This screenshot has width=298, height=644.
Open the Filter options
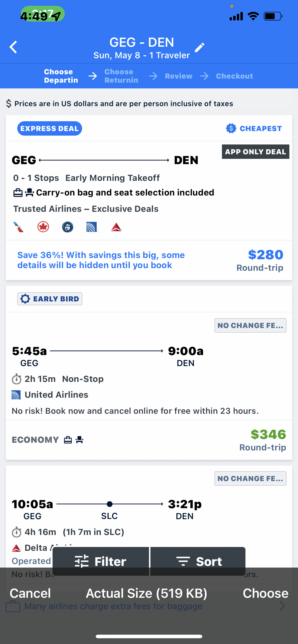[101, 562]
